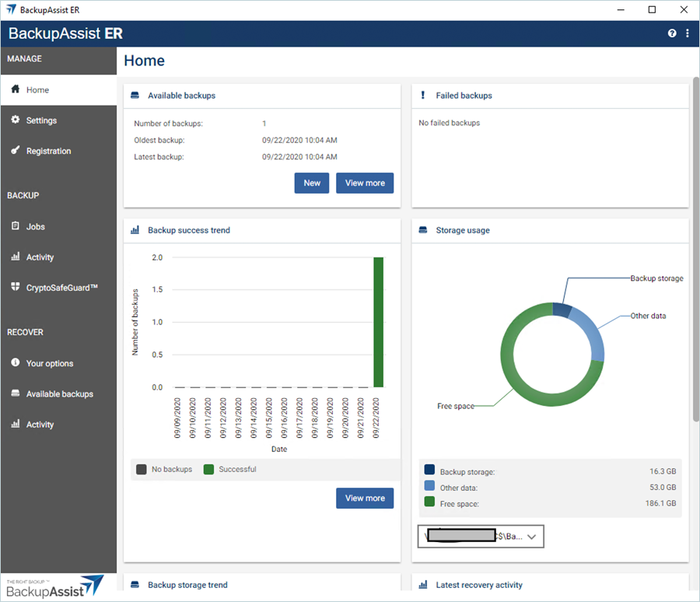Click the help question mark icon
700x602 pixels.
[672, 33]
